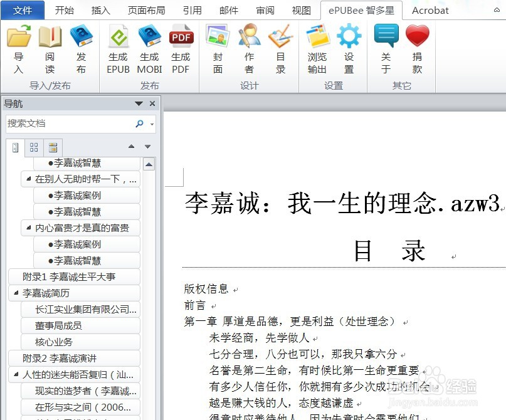Switch to headings browse view icon

click(16, 148)
